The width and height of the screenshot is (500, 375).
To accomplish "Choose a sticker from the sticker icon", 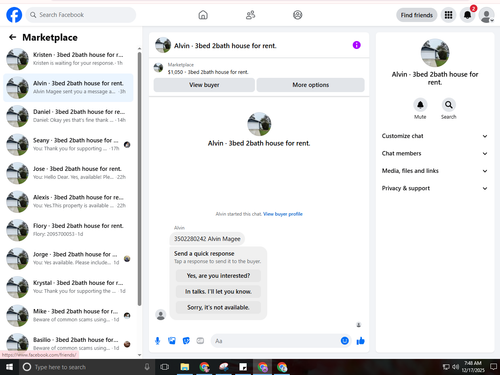I will [186, 341].
